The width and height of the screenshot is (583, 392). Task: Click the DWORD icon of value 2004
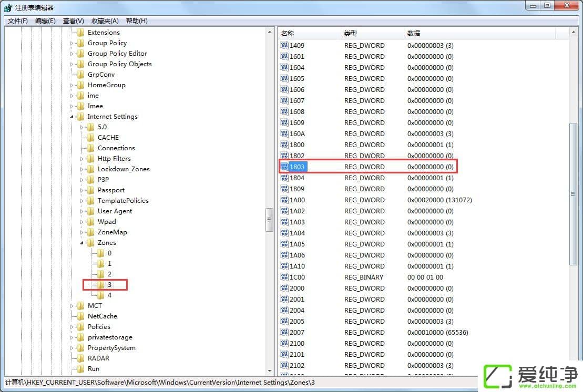[x=284, y=310]
